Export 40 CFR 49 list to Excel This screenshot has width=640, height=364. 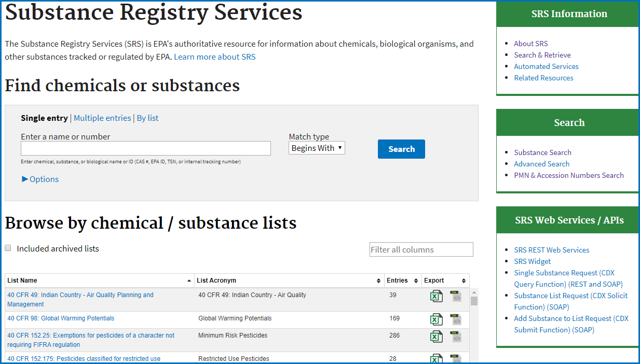click(x=436, y=296)
